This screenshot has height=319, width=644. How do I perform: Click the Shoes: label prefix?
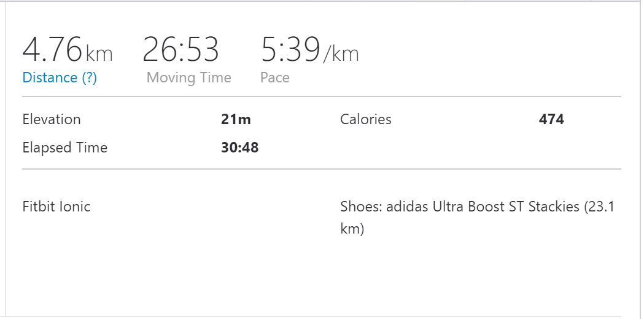361,207
